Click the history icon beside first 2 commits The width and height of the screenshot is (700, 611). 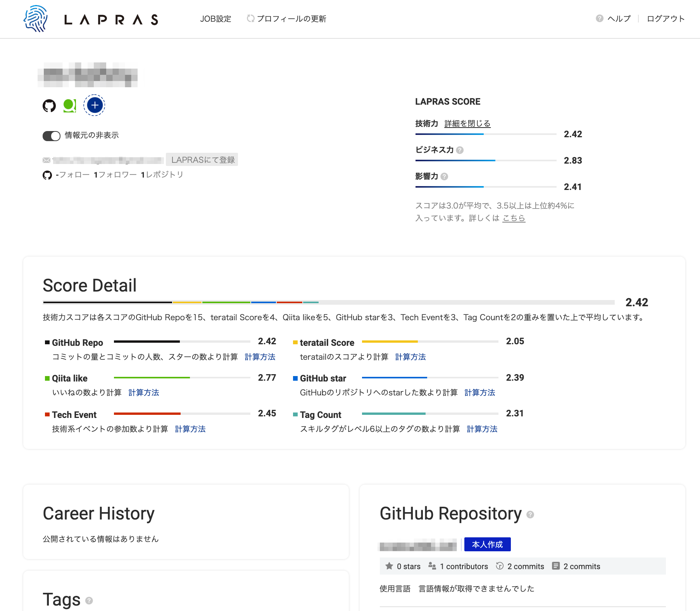click(500, 566)
